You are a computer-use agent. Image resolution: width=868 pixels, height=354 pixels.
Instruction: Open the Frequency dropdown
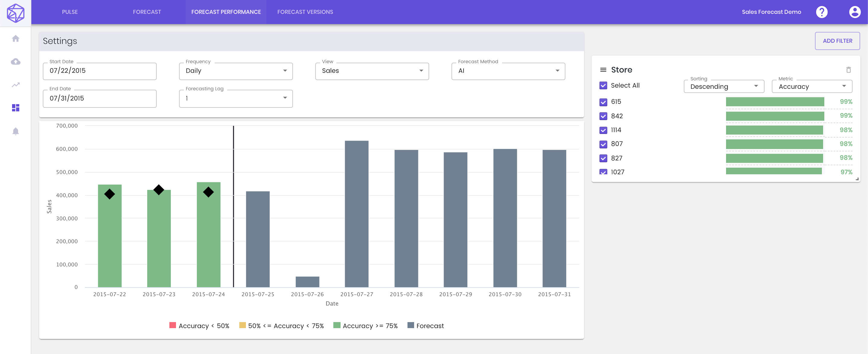[x=236, y=71]
